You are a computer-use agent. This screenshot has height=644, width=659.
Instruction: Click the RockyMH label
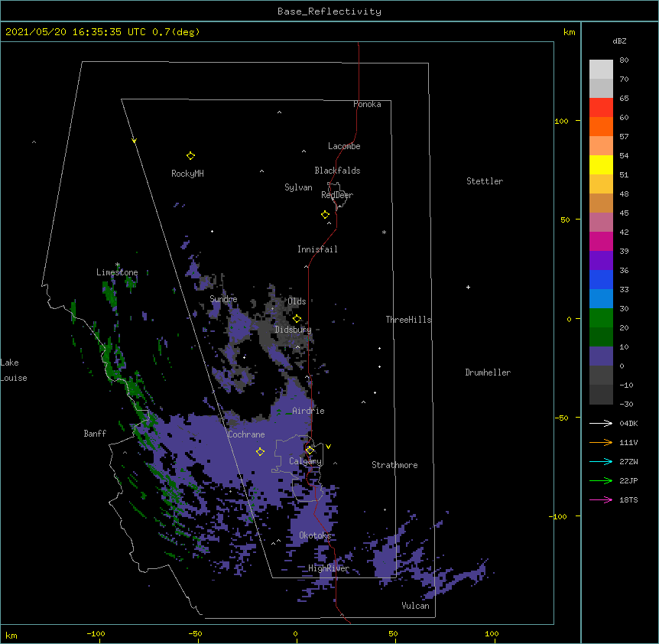tap(187, 174)
